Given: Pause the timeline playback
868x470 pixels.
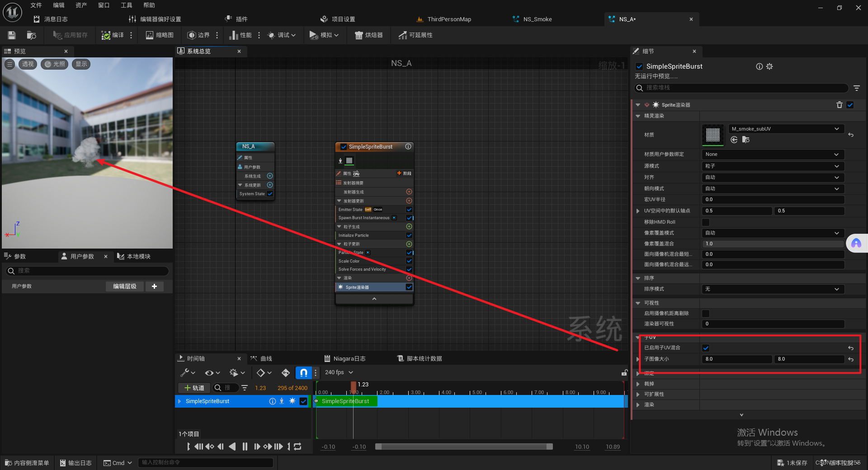Looking at the screenshot, I should point(245,446).
